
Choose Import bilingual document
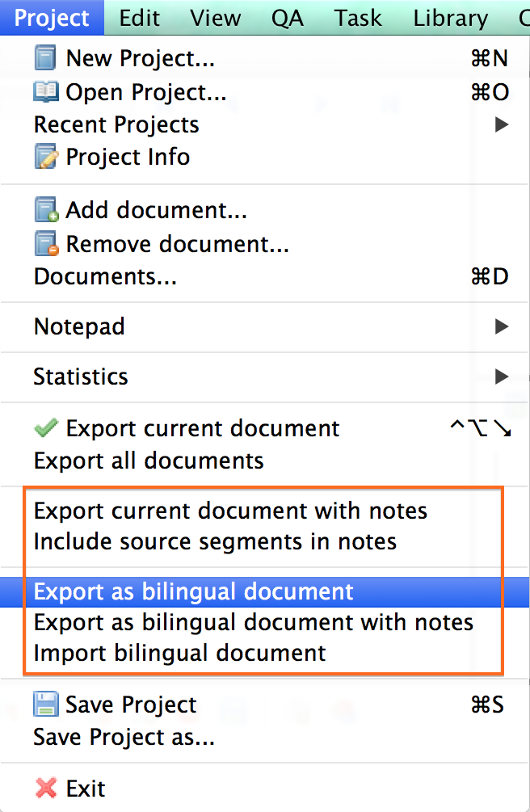pos(179,653)
